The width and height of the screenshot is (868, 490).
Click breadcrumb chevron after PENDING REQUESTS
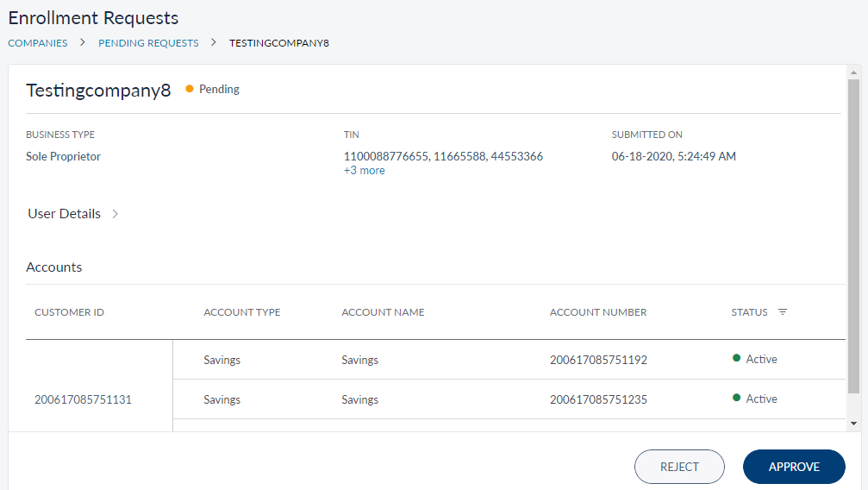(214, 42)
